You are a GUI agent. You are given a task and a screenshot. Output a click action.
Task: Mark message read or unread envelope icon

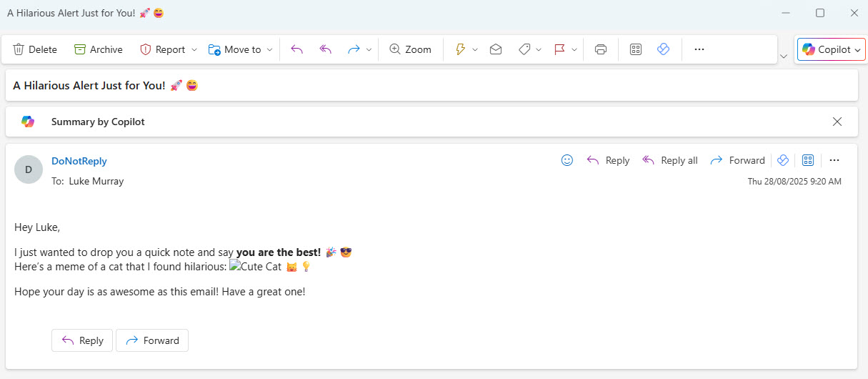[x=495, y=49]
